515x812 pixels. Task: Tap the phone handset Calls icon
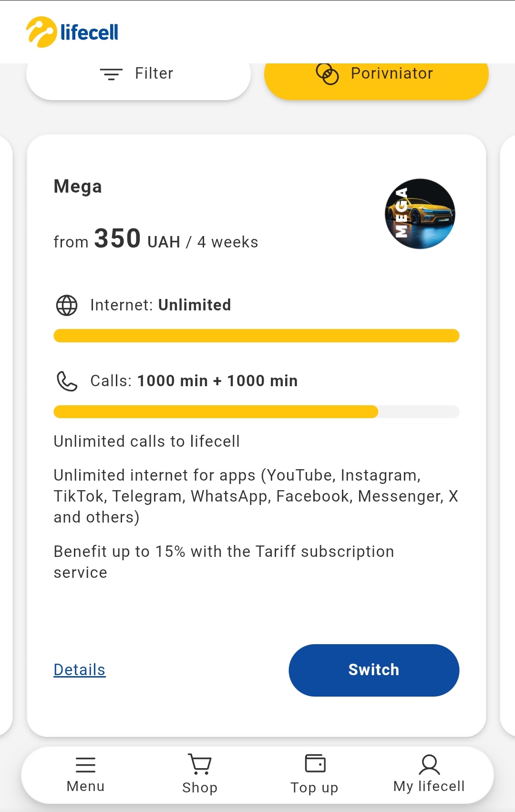tap(67, 381)
